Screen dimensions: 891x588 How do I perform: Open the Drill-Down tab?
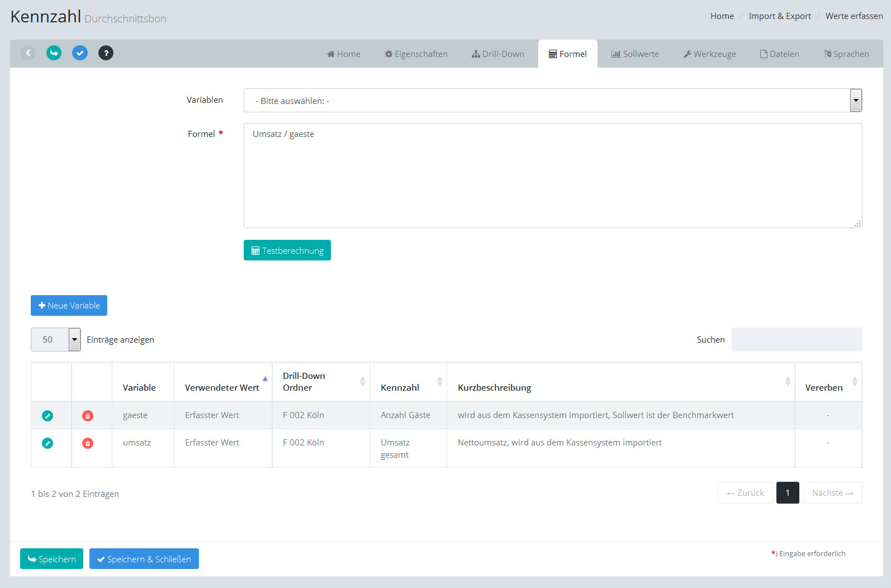coord(497,54)
